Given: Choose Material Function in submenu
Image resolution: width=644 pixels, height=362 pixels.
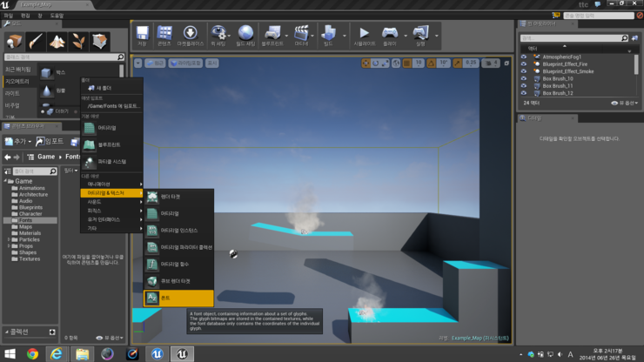Looking at the screenshot, I should 178,265.
